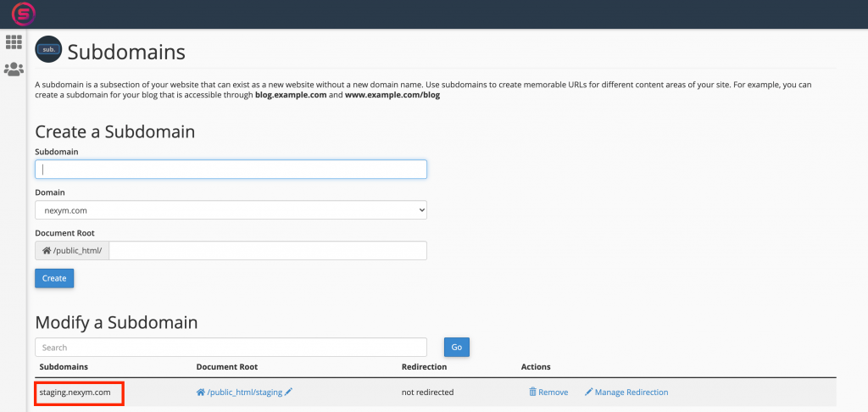
Task: Click the Subdomains column header
Action: tap(64, 367)
